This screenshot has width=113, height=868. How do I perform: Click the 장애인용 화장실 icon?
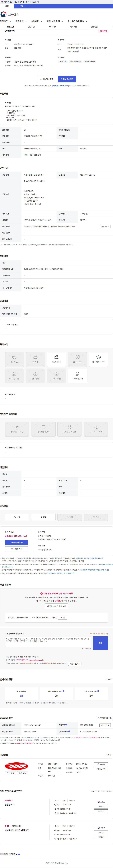click(x=69, y=429)
